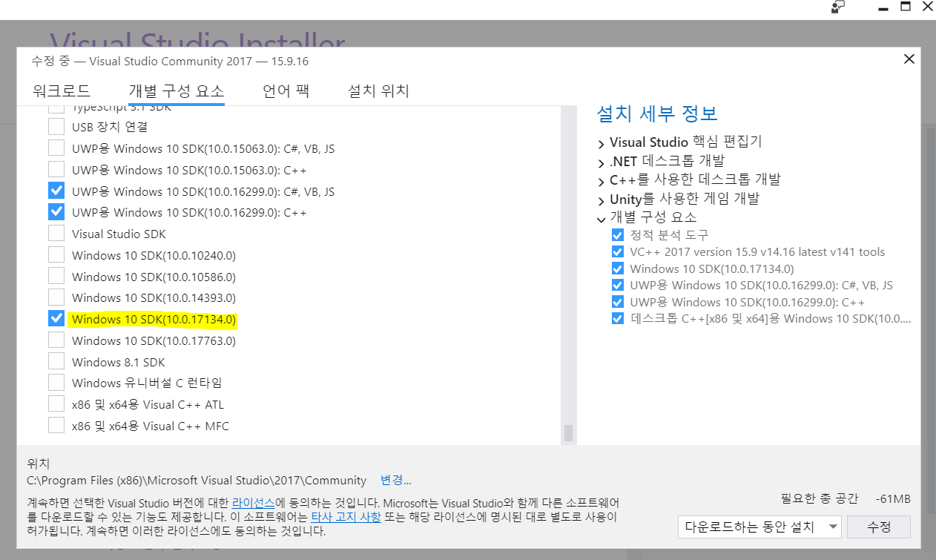The width and height of the screenshot is (936, 560).
Task: Check x86 및 x64용 Visual C++ ATL
Action: pyautogui.click(x=56, y=404)
